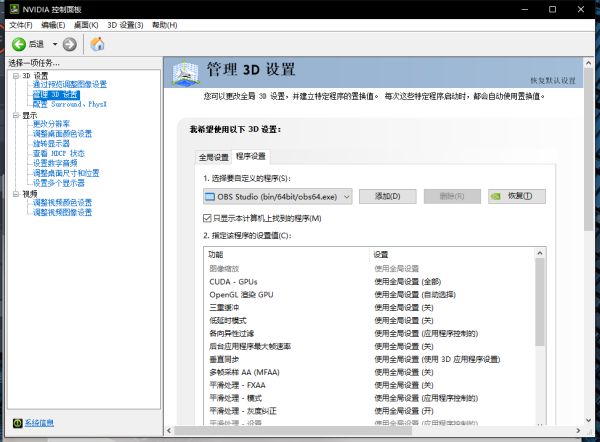Click the Forward arrow icon in toolbar
The image size is (600, 442).
coord(69,44)
